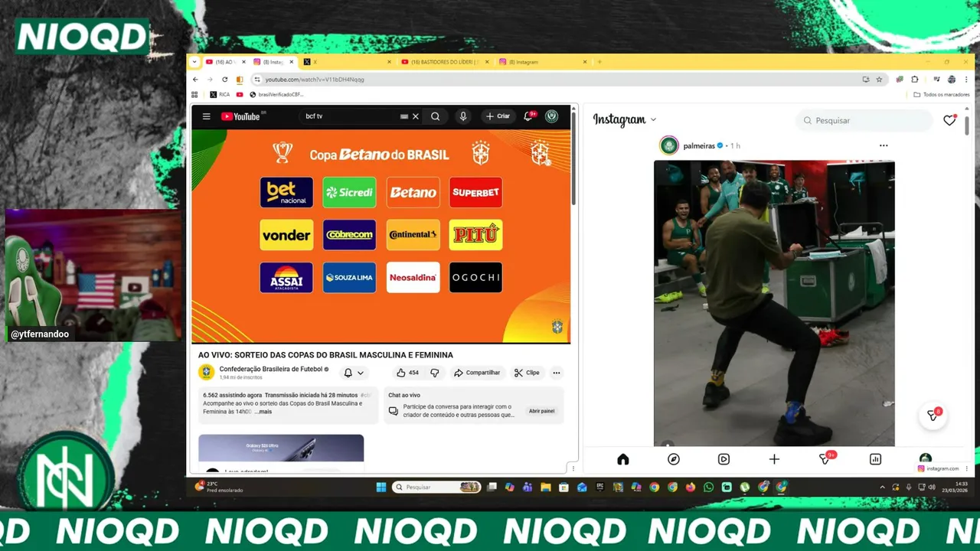
Task: Open Instagram Explore compass icon
Action: pos(674,459)
